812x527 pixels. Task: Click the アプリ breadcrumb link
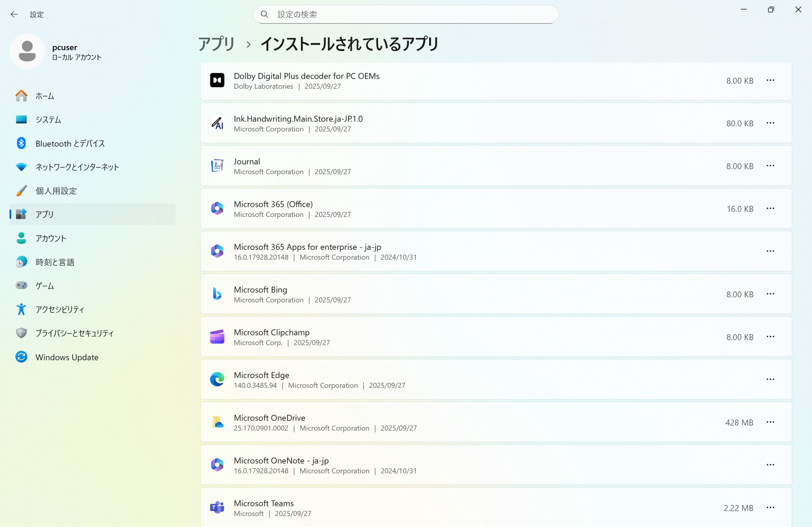pos(216,44)
